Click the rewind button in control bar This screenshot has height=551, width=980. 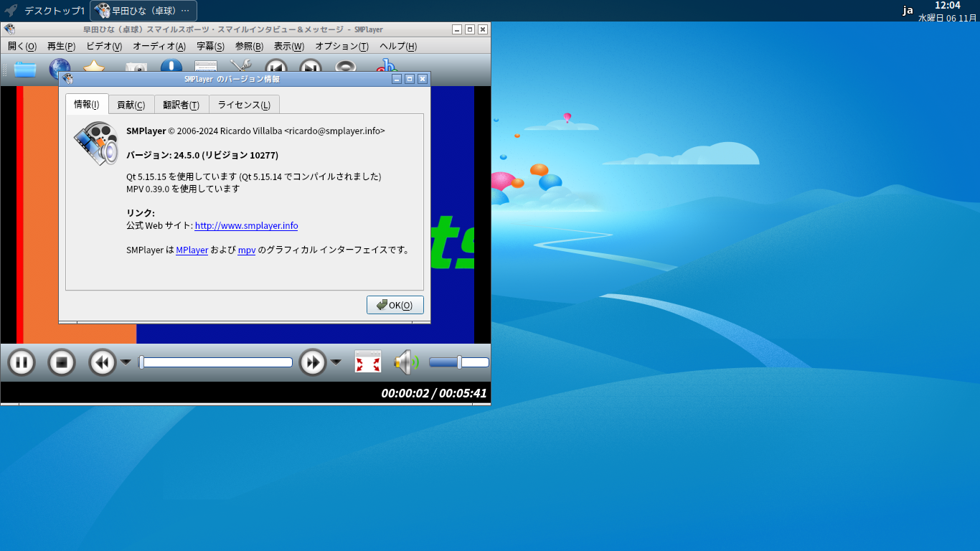pos(103,362)
